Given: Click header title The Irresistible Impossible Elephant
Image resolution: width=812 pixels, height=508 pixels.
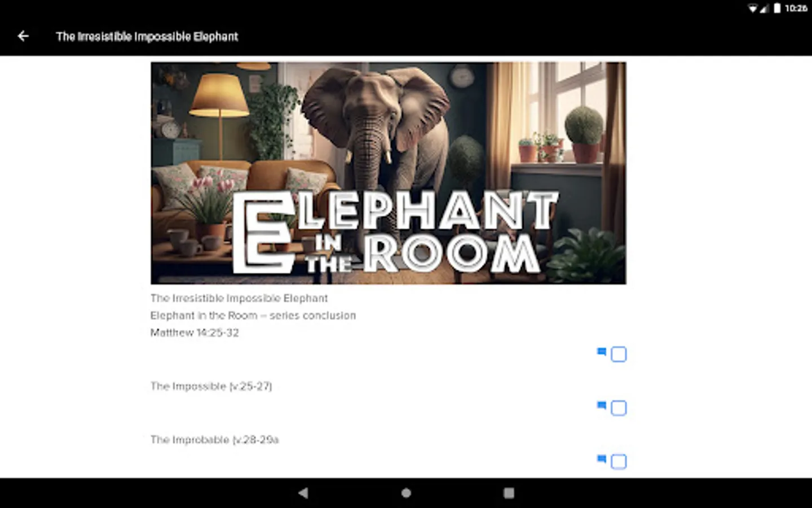Looking at the screenshot, I should 147,37.
